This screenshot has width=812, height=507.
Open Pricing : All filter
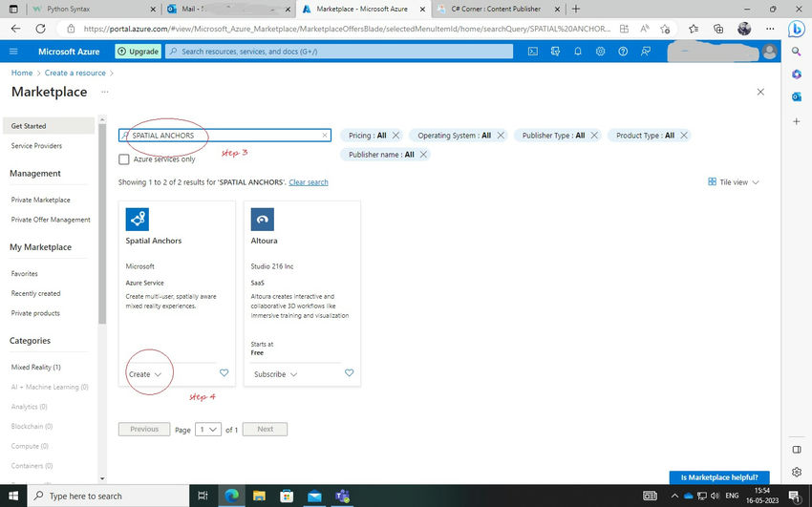[367, 135]
